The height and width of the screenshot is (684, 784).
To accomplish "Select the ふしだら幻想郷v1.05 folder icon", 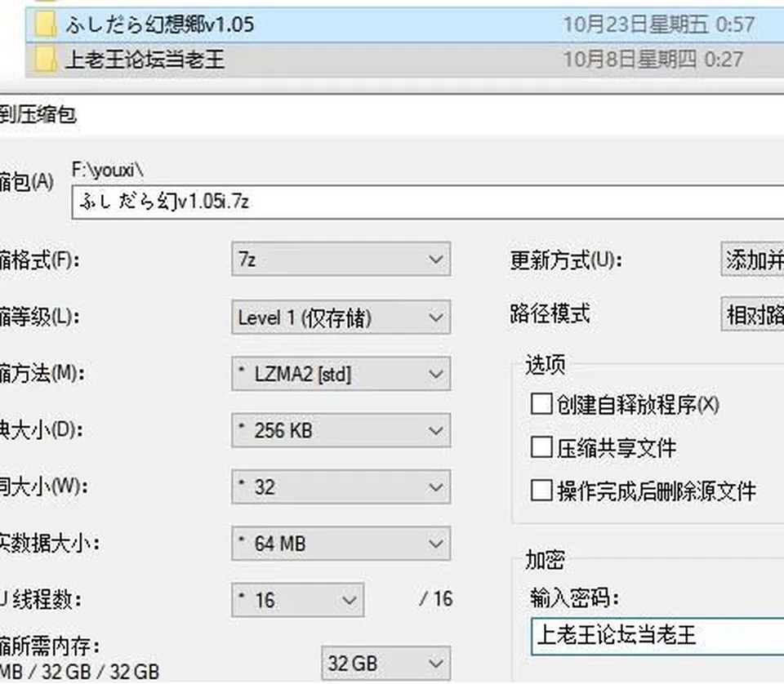I will coord(45,24).
